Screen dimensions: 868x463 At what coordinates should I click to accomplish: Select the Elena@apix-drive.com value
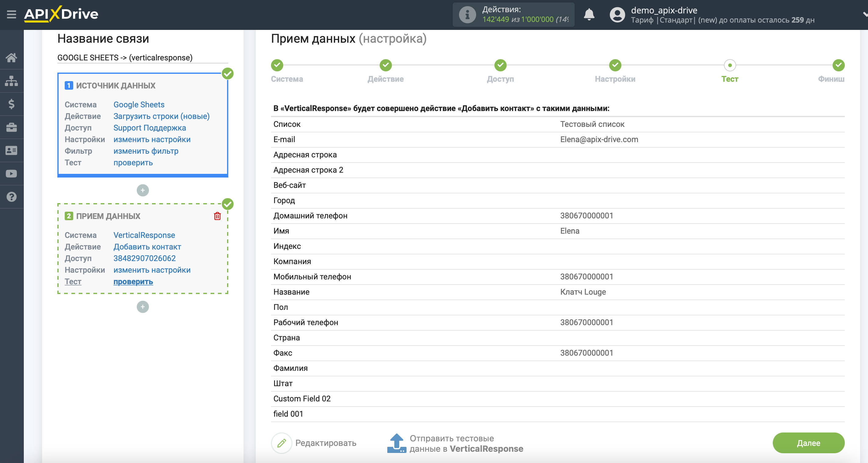(599, 139)
